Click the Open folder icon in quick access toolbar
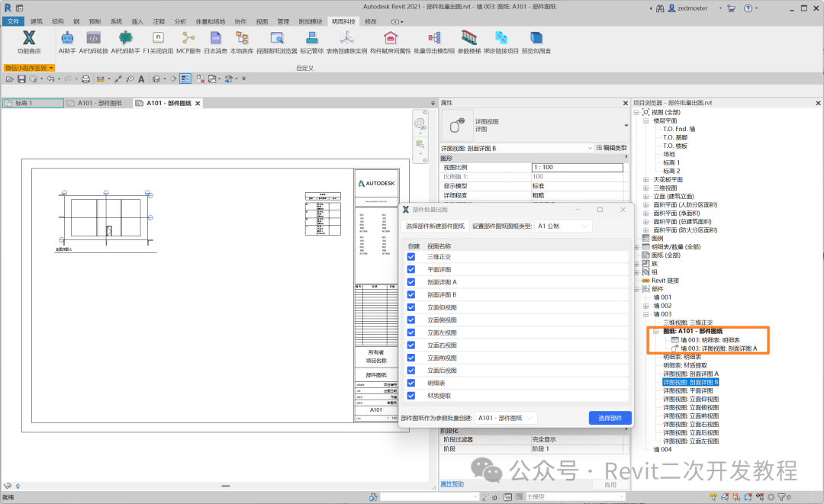Viewport: 824px width, 504px height. point(9,79)
